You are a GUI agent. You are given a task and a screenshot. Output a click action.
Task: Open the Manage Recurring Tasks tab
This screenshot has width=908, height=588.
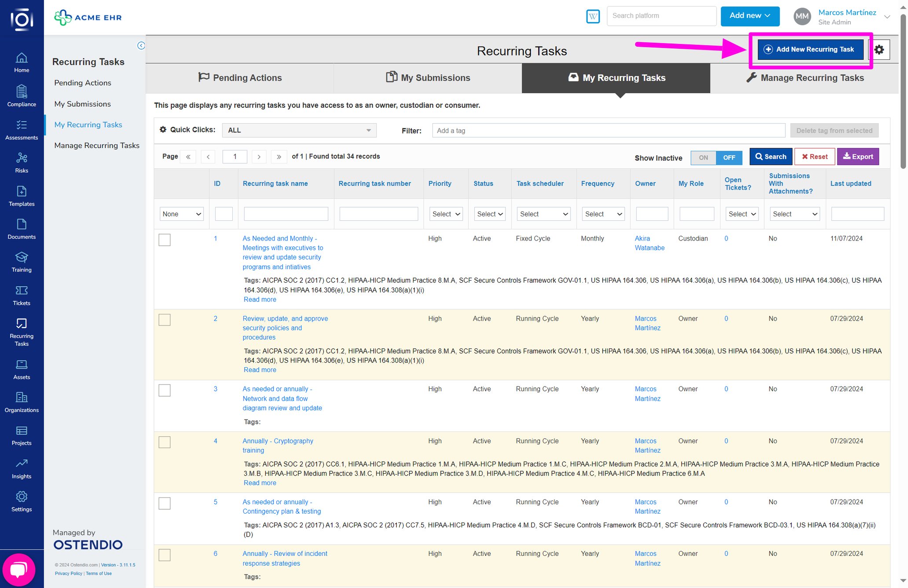pos(806,78)
